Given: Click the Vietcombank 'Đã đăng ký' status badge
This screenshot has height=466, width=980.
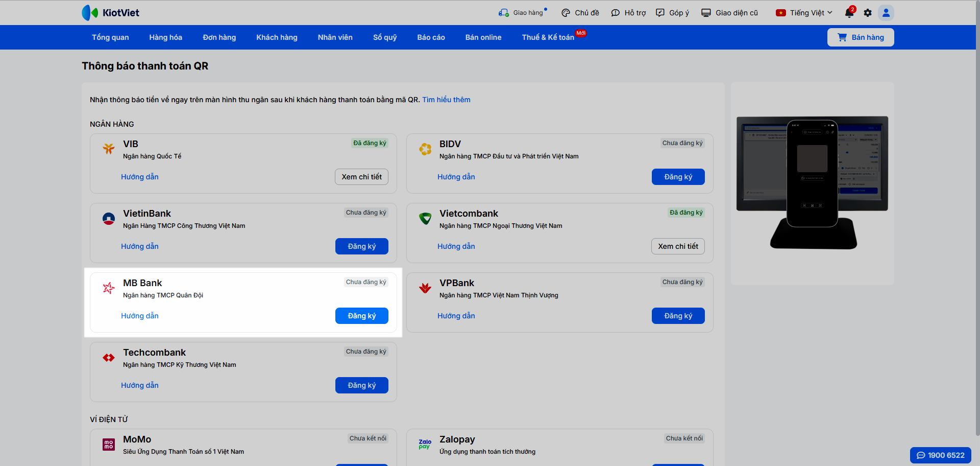Looking at the screenshot, I should (x=687, y=213).
